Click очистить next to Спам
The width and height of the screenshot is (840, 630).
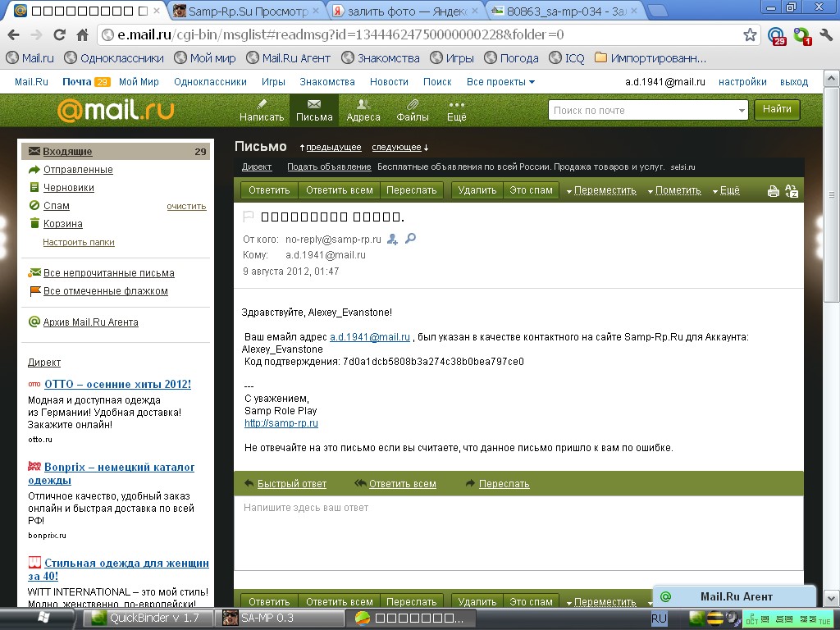click(186, 206)
